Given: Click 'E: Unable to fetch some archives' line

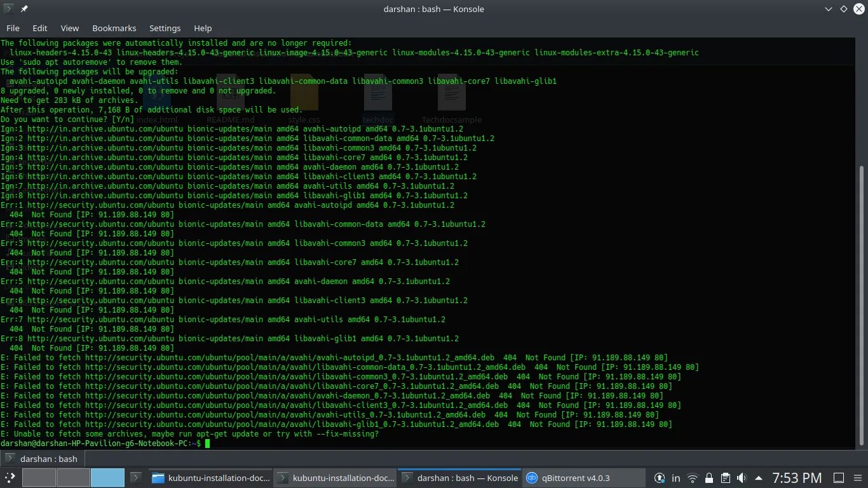Looking at the screenshot, I should 189,433.
